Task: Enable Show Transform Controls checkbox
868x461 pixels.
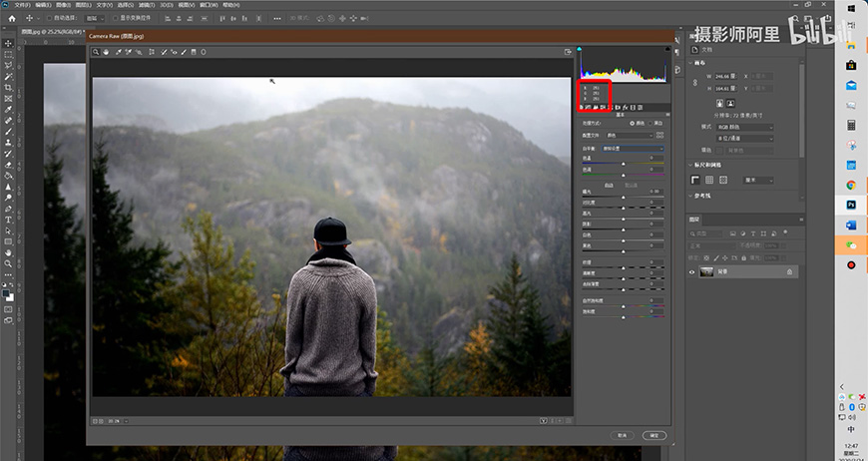Action: click(115, 18)
